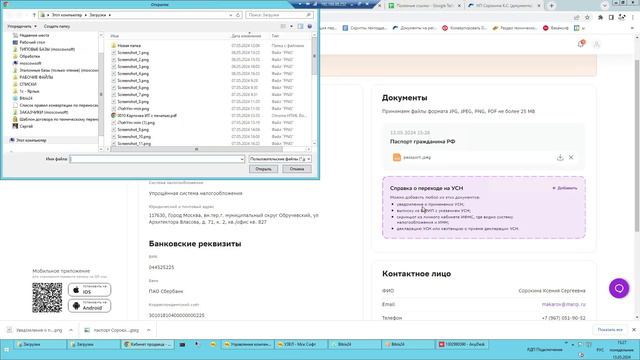Open Недавние места in the navigation pane
This screenshot has width=640, height=360.
pyautogui.click(x=34, y=35)
